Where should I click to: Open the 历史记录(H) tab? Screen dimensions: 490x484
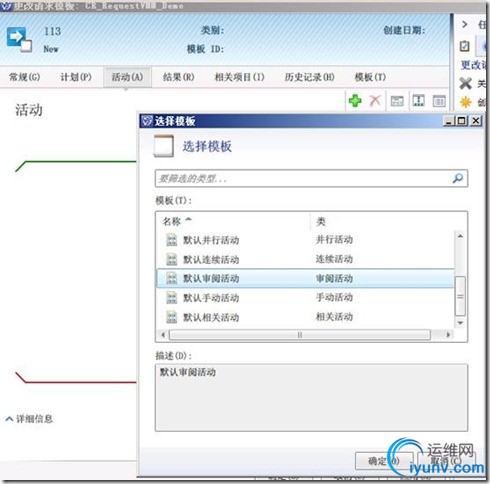pyautogui.click(x=309, y=77)
